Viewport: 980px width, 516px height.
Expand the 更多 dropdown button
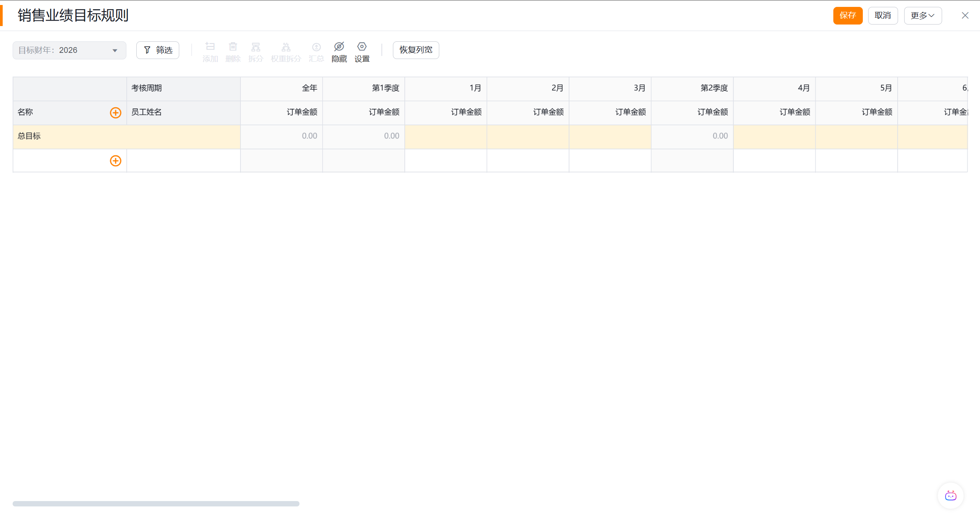tap(923, 16)
